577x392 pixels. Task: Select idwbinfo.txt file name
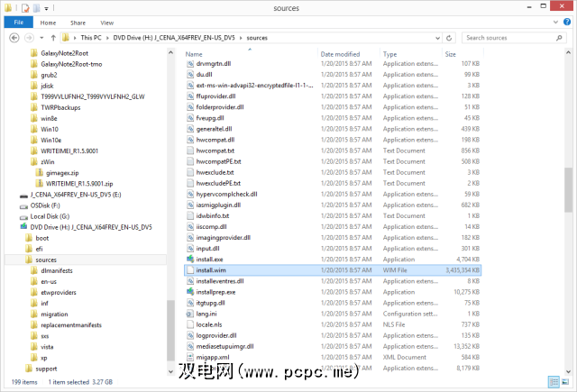pos(213,216)
